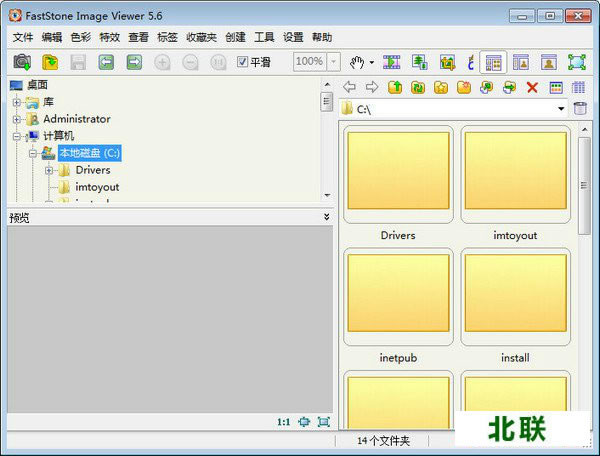Open the C:\ path dropdown
The image size is (600, 456).
pos(561,109)
